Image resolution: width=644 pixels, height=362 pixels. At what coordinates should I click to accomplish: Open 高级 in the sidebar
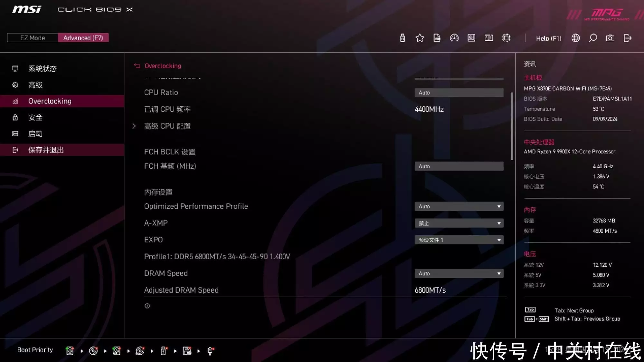click(62, 85)
